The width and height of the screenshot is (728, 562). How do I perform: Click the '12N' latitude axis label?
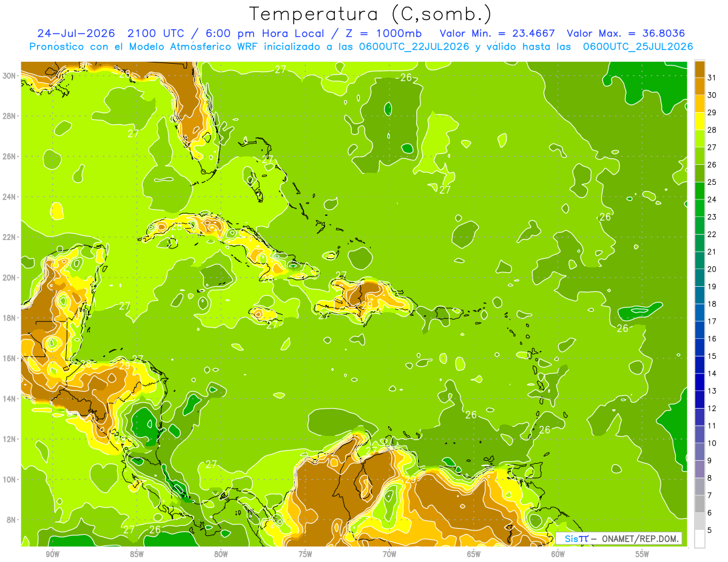tap(10, 439)
